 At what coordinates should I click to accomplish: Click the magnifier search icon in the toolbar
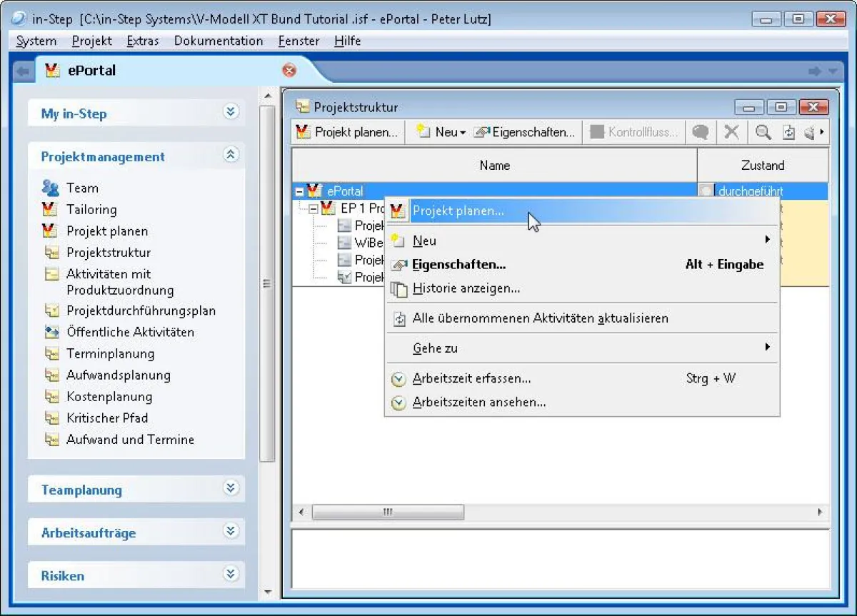tap(763, 132)
